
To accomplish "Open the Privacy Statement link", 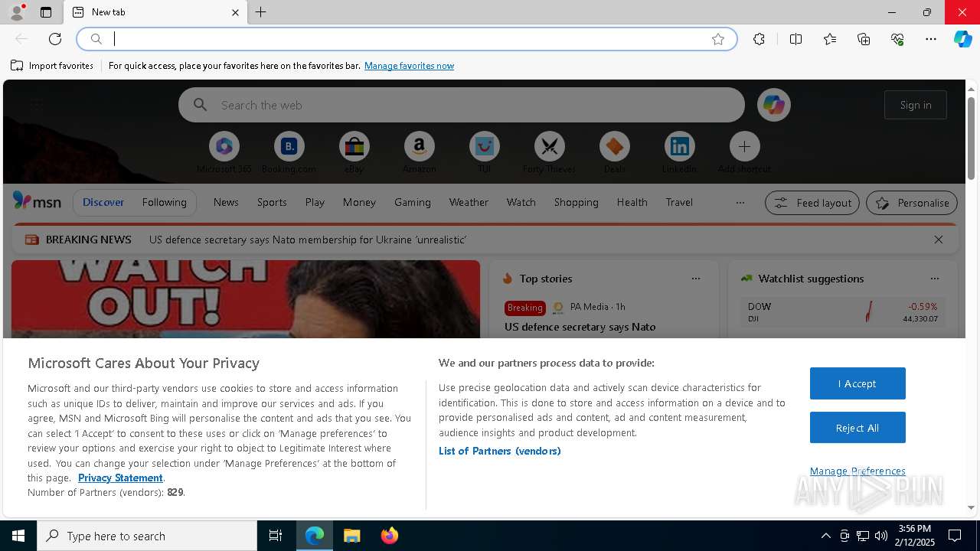I will pyautogui.click(x=120, y=478).
